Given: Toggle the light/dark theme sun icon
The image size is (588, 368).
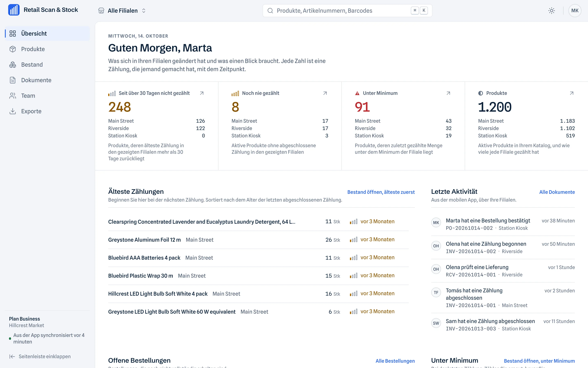Looking at the screenshot, I should coord(551,11).
